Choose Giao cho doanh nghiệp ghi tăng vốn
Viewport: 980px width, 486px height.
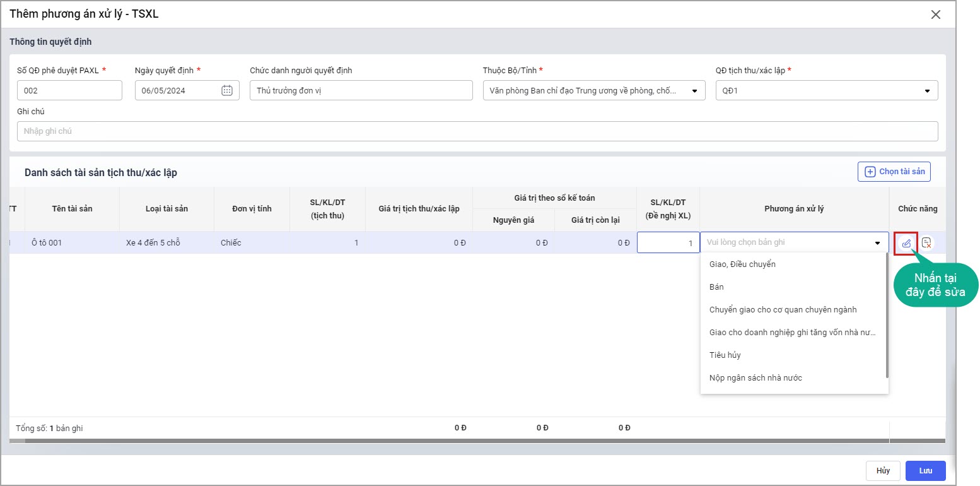tap(792, 333)
